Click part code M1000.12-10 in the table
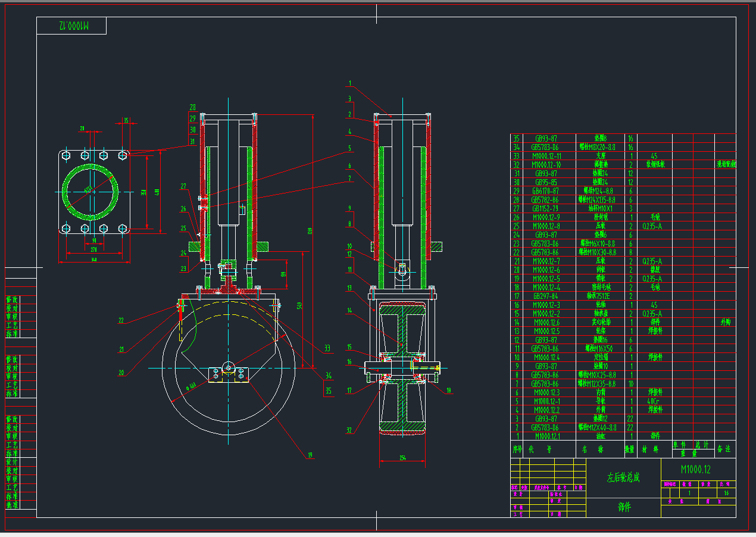756x537 pixels. [x=546, y=164]
